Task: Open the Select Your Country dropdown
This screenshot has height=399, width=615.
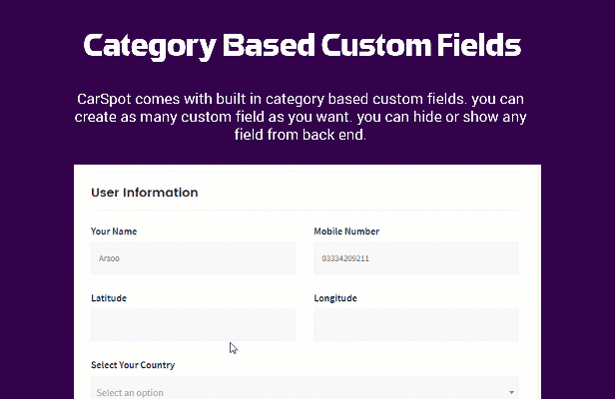Action: [305, 388]
